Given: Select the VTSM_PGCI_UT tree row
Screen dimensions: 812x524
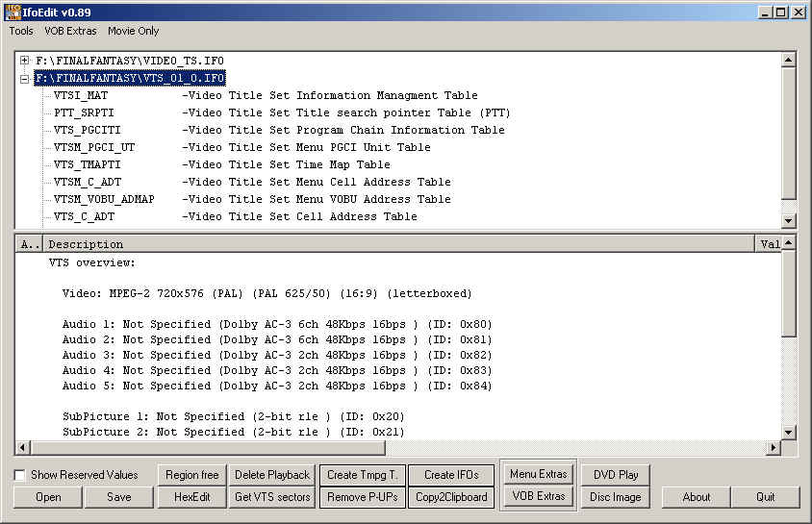Looking at the screenshot, I should click(241, 147).
